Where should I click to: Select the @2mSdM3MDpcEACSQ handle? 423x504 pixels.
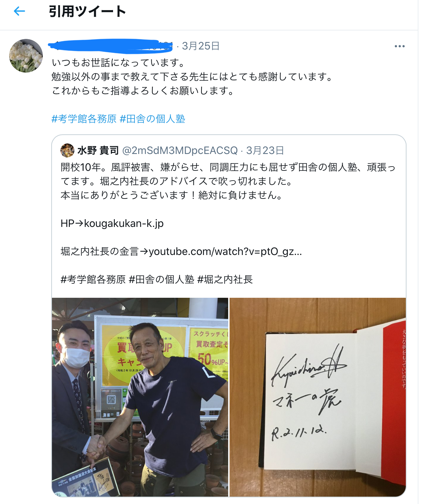tap(180, 150)
